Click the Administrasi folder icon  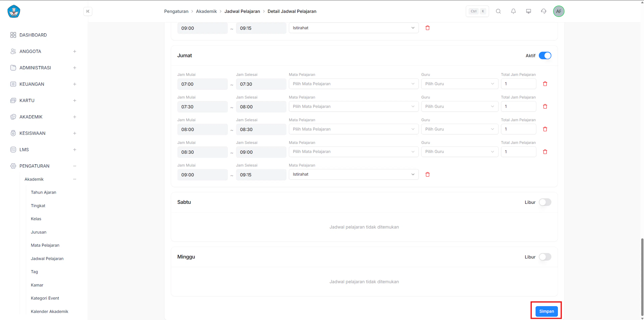[13, 68]
